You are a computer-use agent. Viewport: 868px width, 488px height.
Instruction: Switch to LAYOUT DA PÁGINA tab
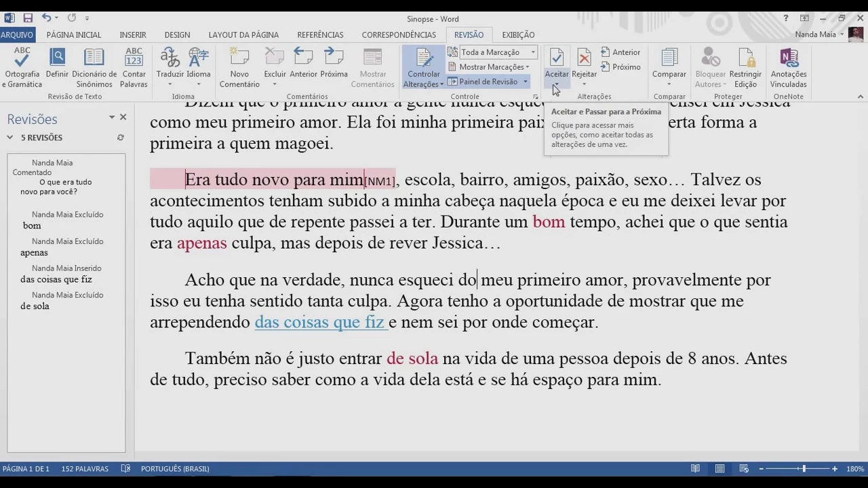tap(243, 35)
